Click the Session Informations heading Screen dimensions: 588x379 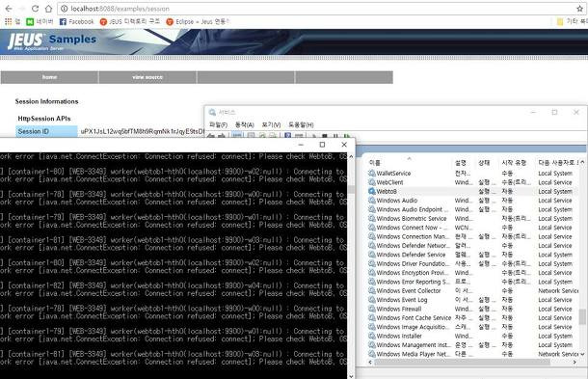(46, 101)
